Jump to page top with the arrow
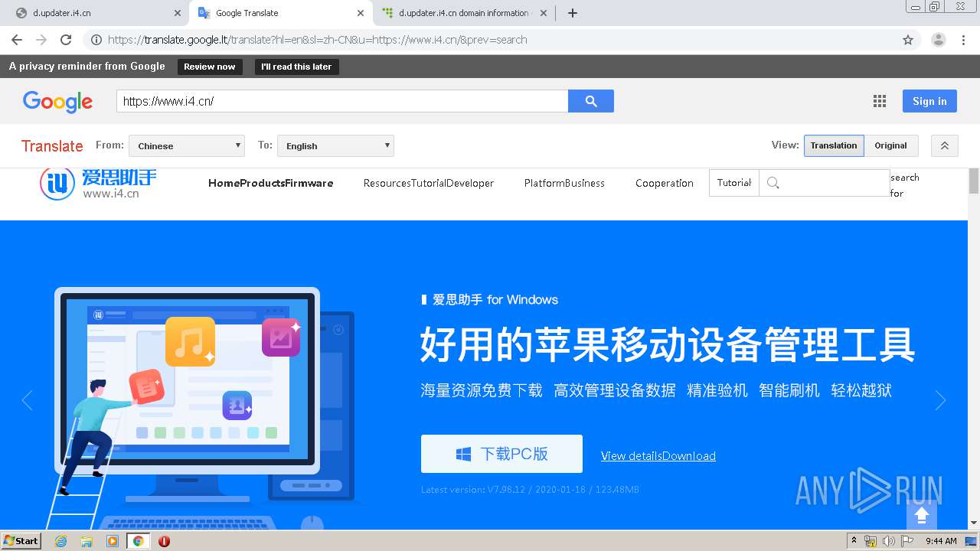Viewport: 980px width, 551px height. click(922, 514)
